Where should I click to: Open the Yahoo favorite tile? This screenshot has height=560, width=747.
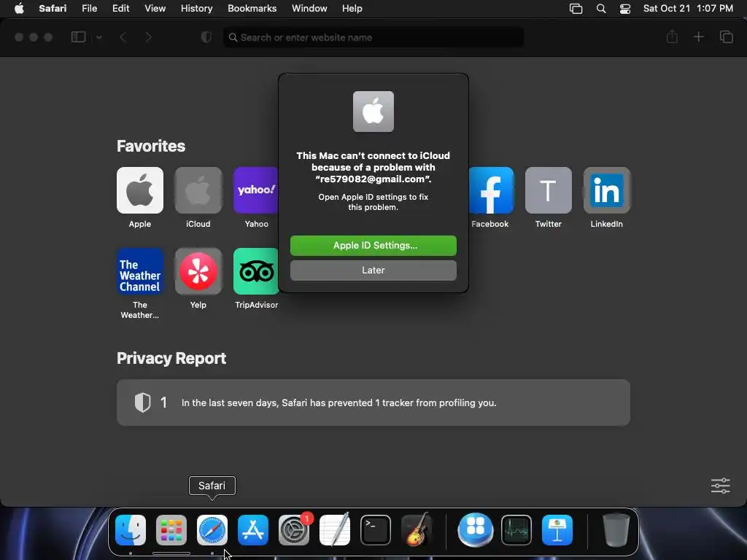[256, 190]
